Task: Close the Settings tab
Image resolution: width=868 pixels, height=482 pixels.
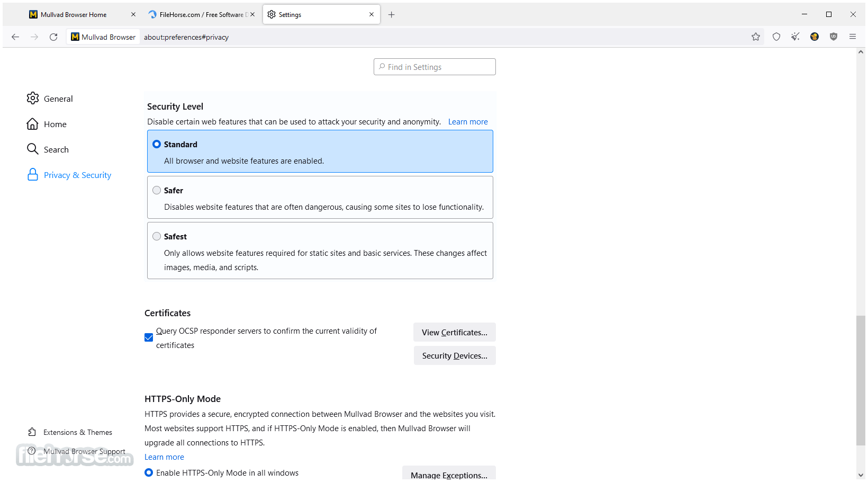Action: tap(372, 15)
